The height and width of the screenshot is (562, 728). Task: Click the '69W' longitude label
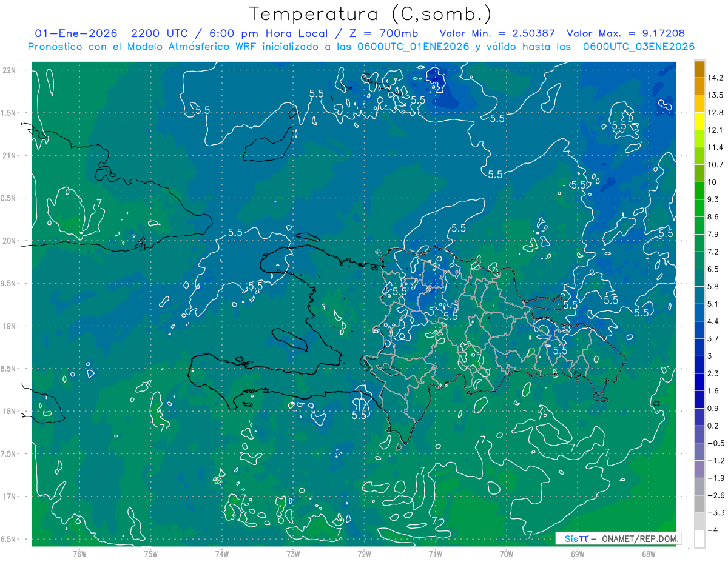tap(578, 554)
